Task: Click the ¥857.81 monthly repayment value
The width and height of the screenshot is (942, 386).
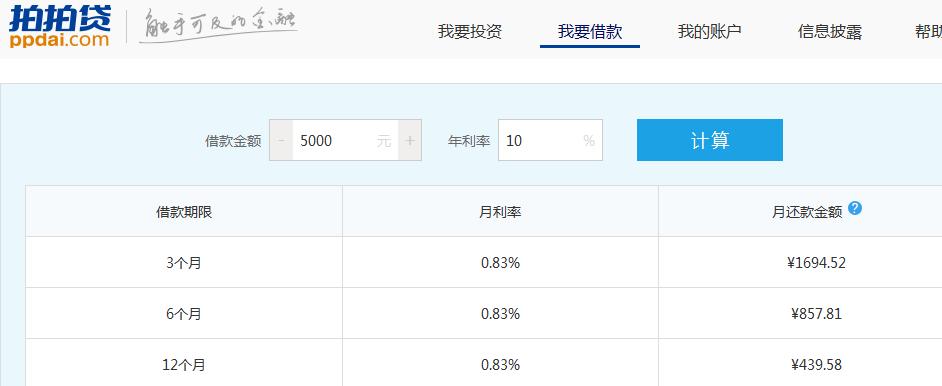Action: 816,314
